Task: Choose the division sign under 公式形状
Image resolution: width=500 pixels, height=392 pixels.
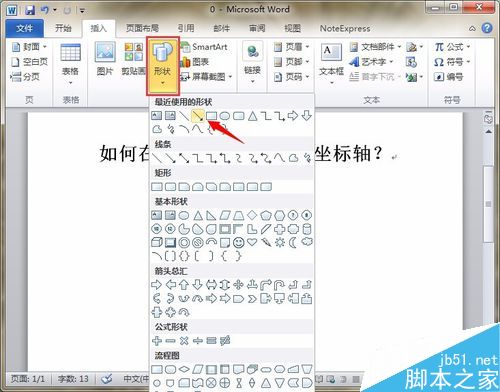Action: [x=198, y=340]
